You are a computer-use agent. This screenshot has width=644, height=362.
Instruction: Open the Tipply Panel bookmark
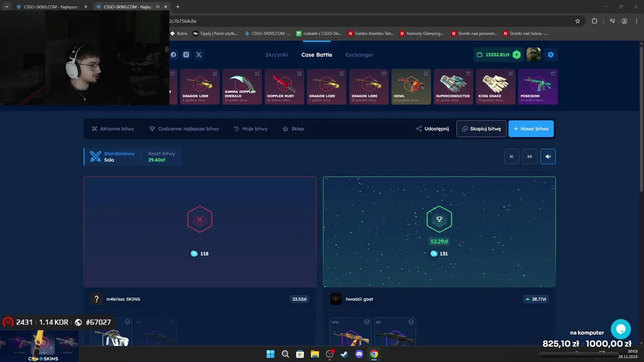[215, 33]
